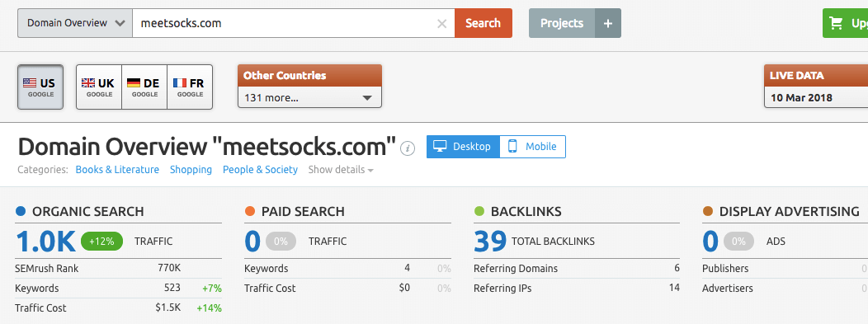Click the paid Traffic Cost value $0
Screen dimensions: 868x324
tap(404, 288)
